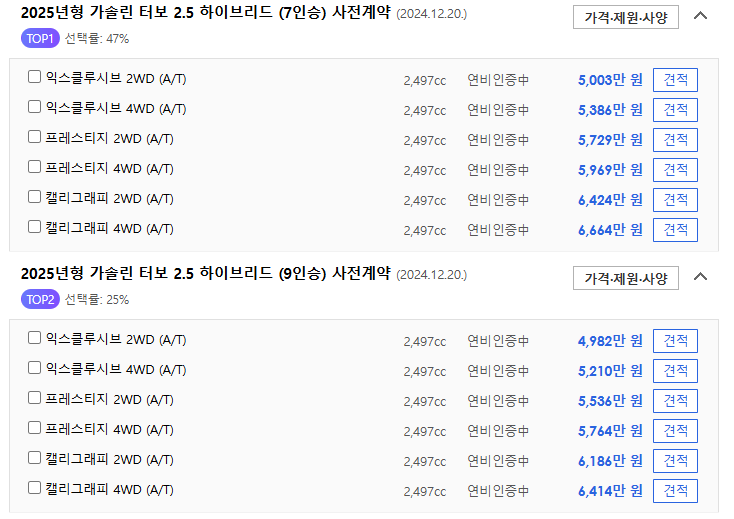Check 7인승 프레스티지 4WD (5,969만 원) checkbox
Image resolution: width=734 pixels, height=519 pixels.
click(x=34, y=167)
